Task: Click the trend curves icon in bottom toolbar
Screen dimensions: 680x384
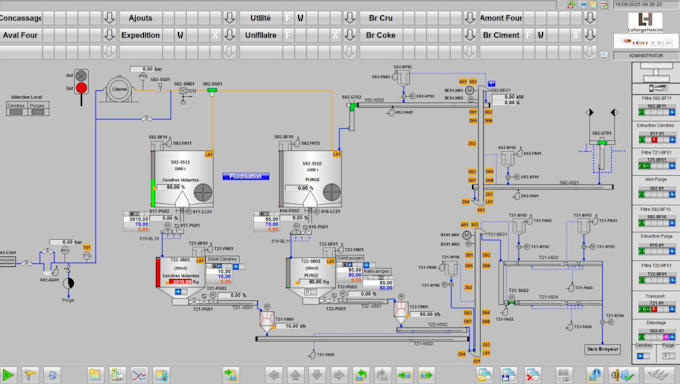Action: pyautogui.click(x=139, y=374)
